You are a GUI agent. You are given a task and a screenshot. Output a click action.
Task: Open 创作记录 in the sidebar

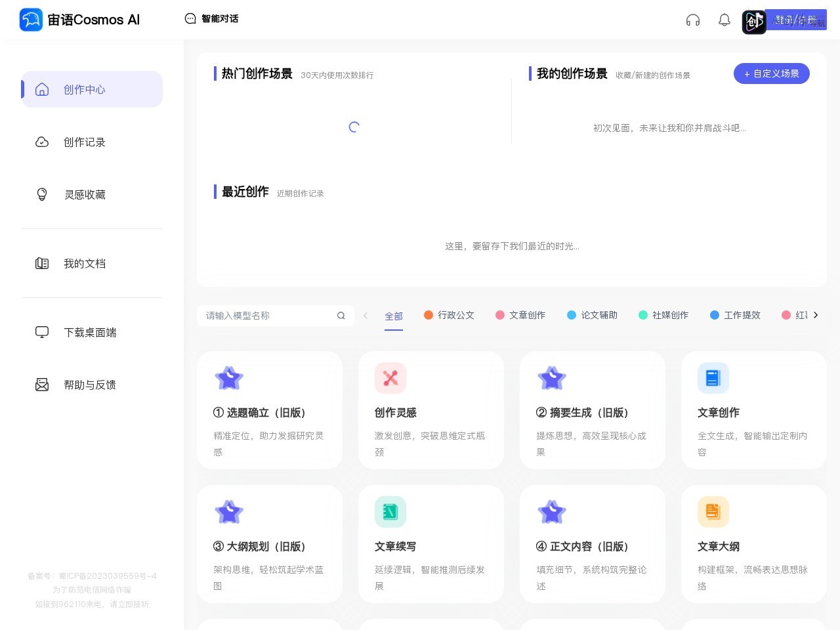click(92, 142)
